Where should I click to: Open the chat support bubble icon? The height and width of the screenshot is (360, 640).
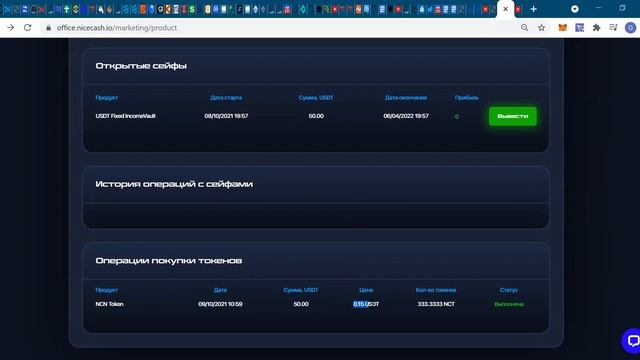click(632, 340)
